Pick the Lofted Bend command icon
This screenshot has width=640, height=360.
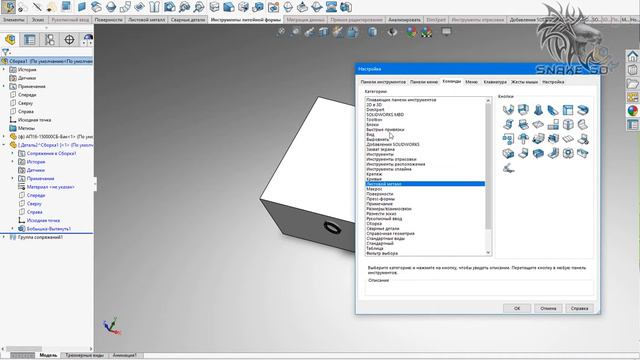click(538, 110)
